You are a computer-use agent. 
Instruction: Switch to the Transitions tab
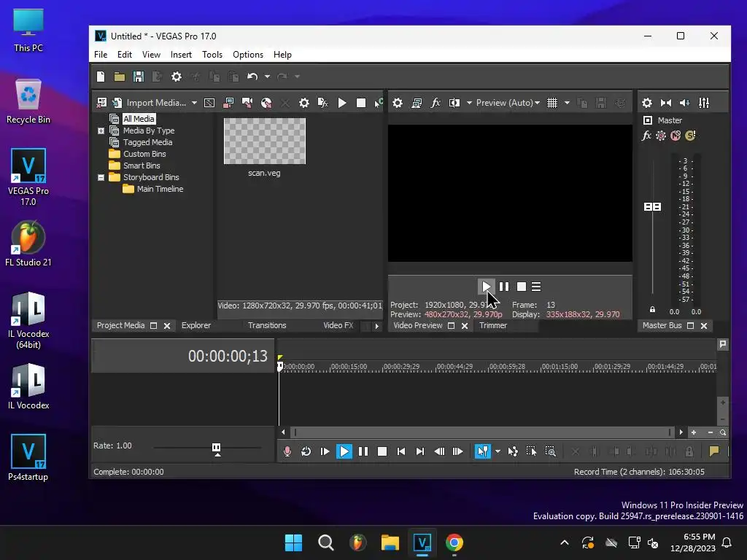(267, 325)
